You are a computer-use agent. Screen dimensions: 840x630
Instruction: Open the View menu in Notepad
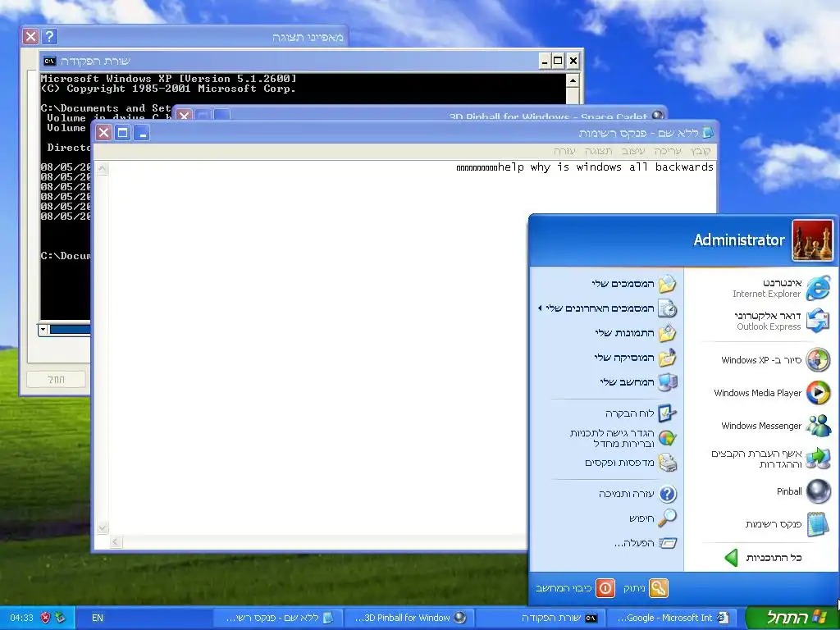598,151
